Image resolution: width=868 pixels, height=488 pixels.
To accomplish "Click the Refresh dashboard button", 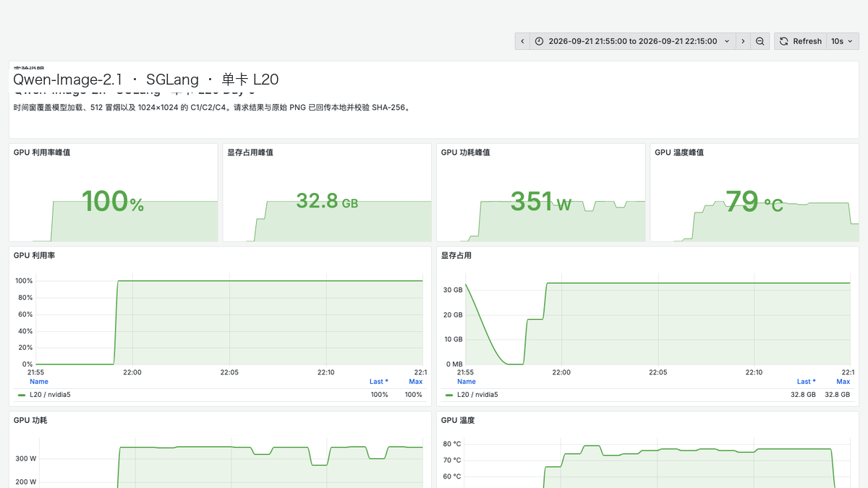I will pyautogui.click(x=801, y=41).
